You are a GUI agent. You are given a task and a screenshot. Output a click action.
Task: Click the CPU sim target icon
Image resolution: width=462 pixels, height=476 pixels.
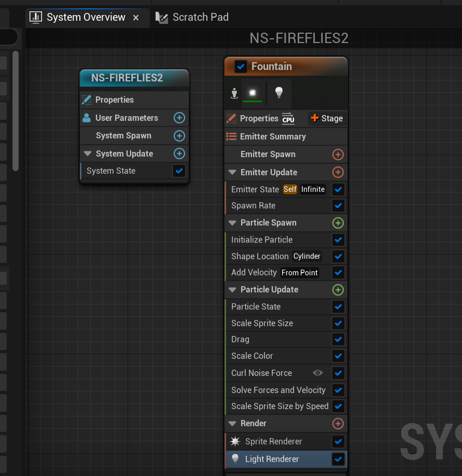[288, 118]
